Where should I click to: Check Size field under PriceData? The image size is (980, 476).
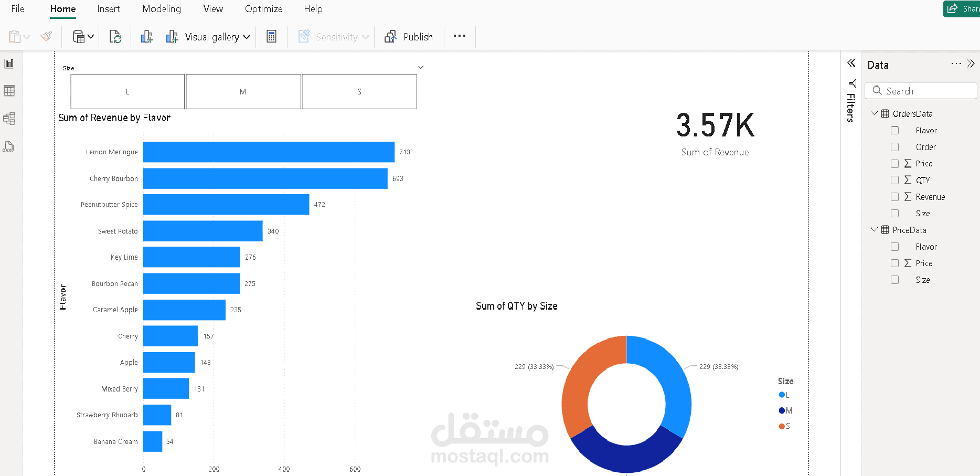895,280
